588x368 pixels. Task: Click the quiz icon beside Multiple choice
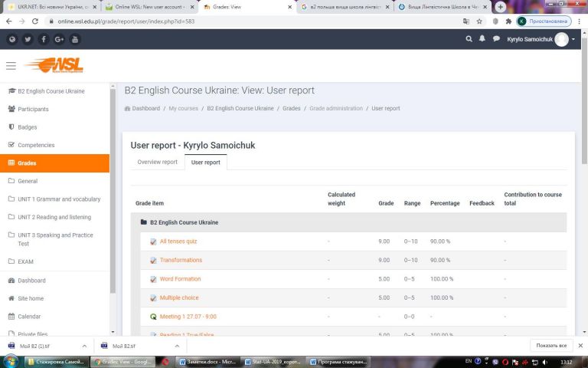coord(153,298)
